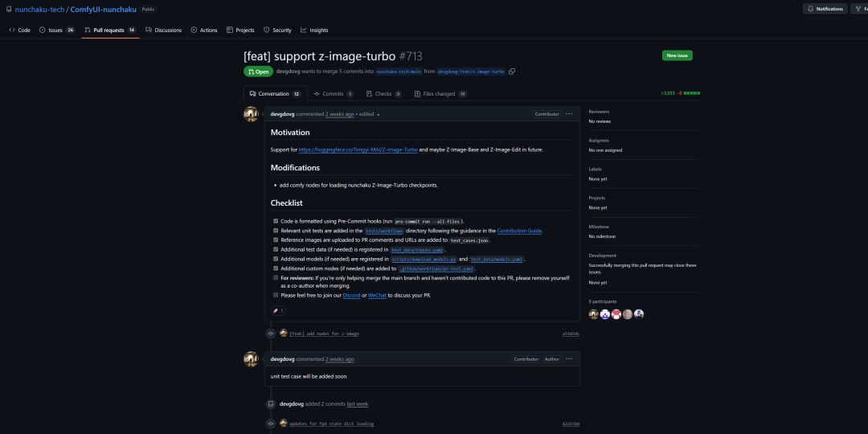This screenshot has width=868, height=434.
Task: Open commit hash a7185dc
Action: tap(571, 334)
